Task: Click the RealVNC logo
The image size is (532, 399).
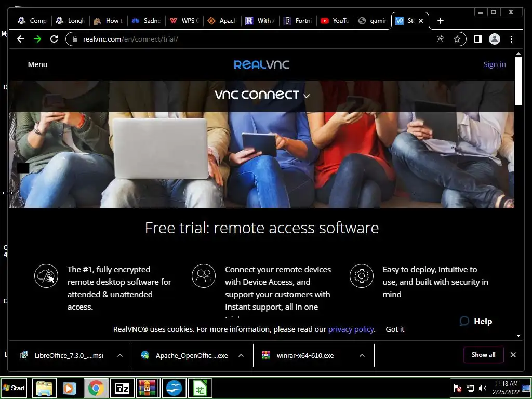Action: (262, 64)
